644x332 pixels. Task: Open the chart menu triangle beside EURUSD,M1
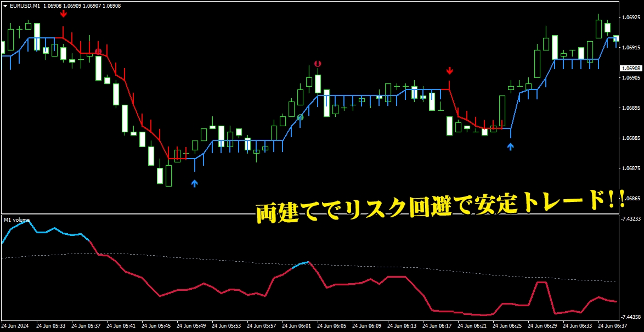pyautogui.click(x=5, y=5)
